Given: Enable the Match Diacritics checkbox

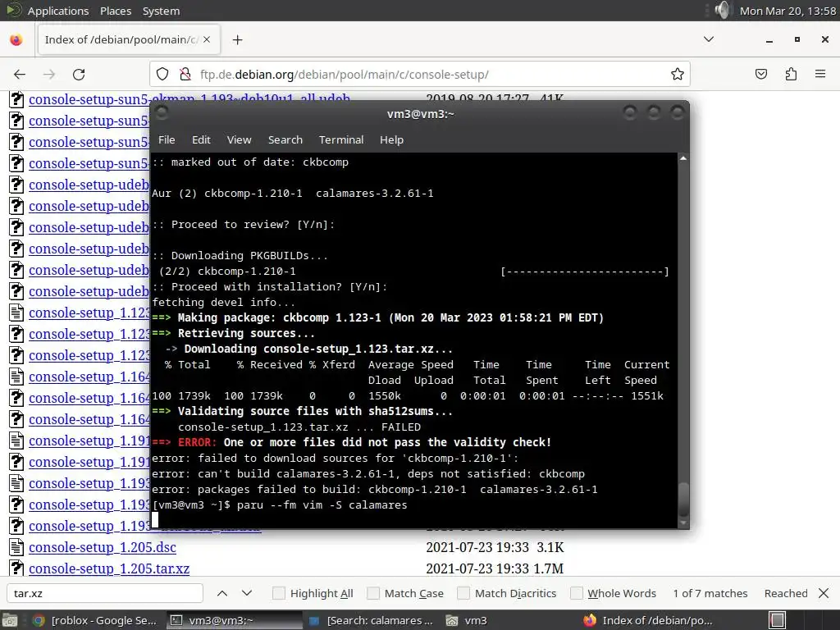Looking at the screenshot, I should pyautogui.click(x=463, y=593).
